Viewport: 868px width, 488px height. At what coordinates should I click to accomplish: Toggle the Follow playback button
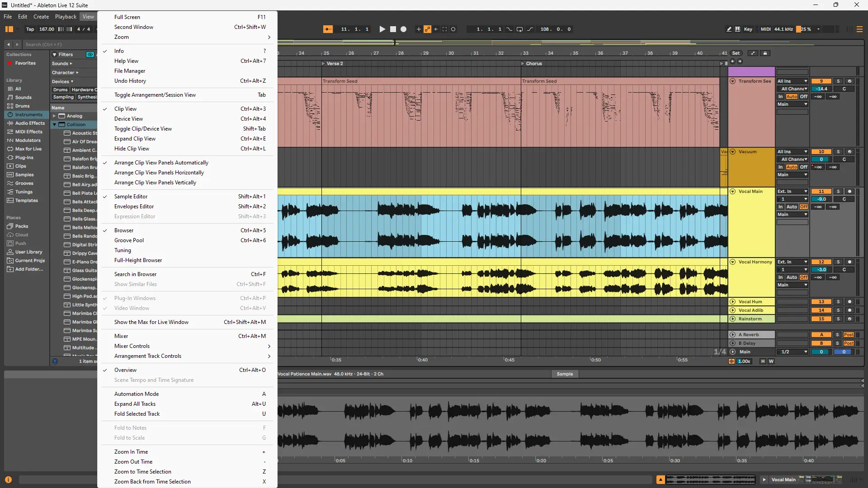coord(328,29)
